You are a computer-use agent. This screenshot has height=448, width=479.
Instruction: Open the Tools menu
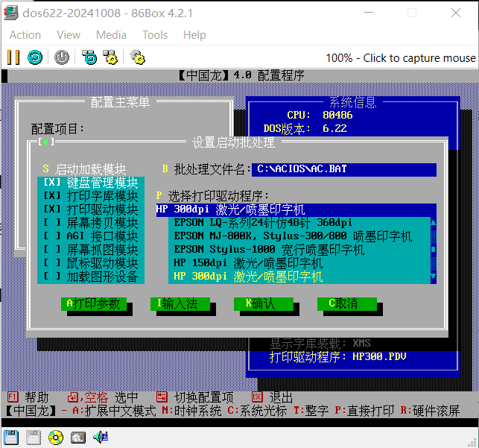coord(155,35)
